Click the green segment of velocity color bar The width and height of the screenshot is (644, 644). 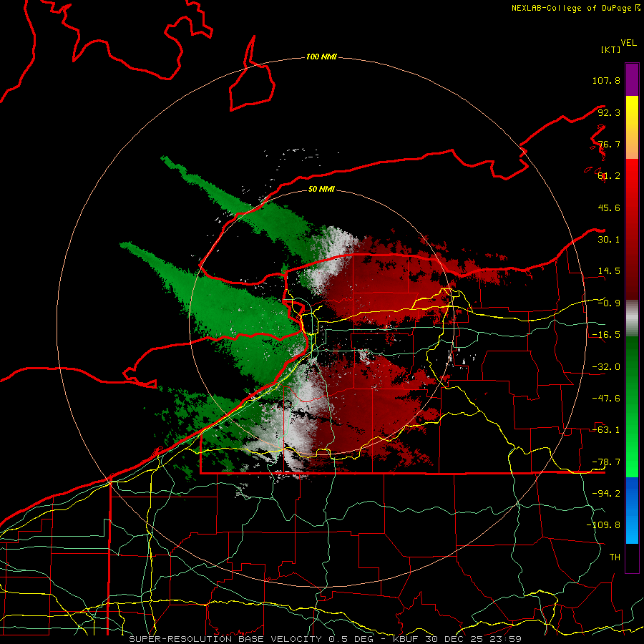632,406
